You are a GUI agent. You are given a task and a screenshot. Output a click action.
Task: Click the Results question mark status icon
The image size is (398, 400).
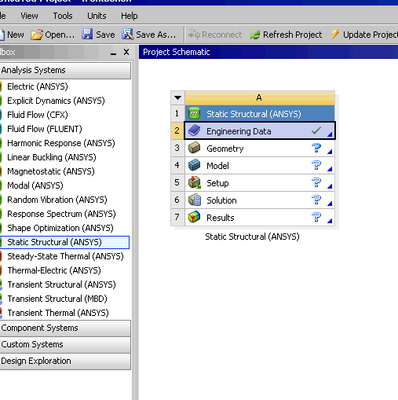point(316,217)
